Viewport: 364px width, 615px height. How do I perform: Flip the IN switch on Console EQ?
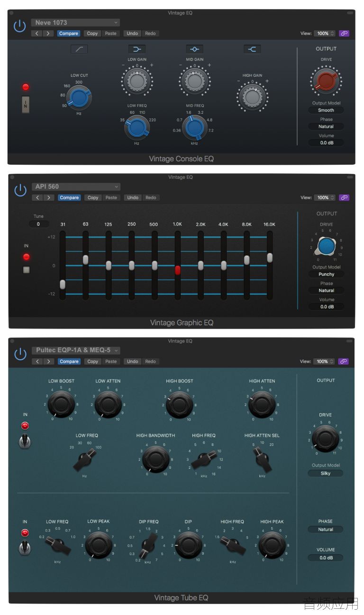click(26, 104)
